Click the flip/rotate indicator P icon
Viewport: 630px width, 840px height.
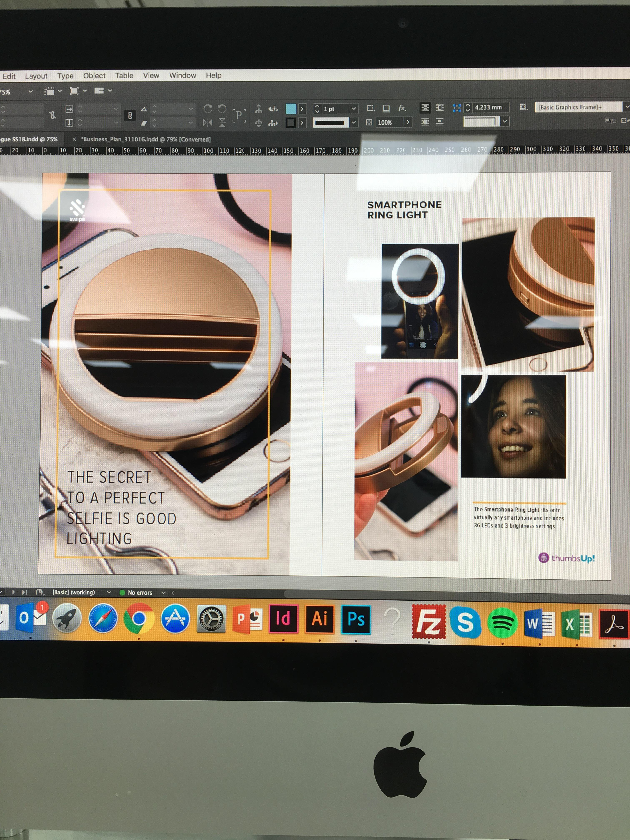tap(239, 115)
